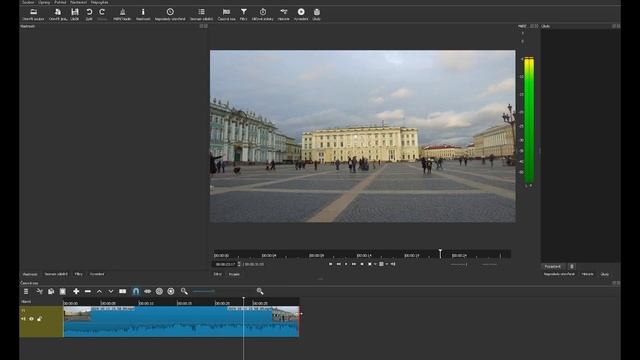Screen dimensions: 640x360
Task: Click the timeline Zoom Out magnifier
Action: click(x=184, y=291)
